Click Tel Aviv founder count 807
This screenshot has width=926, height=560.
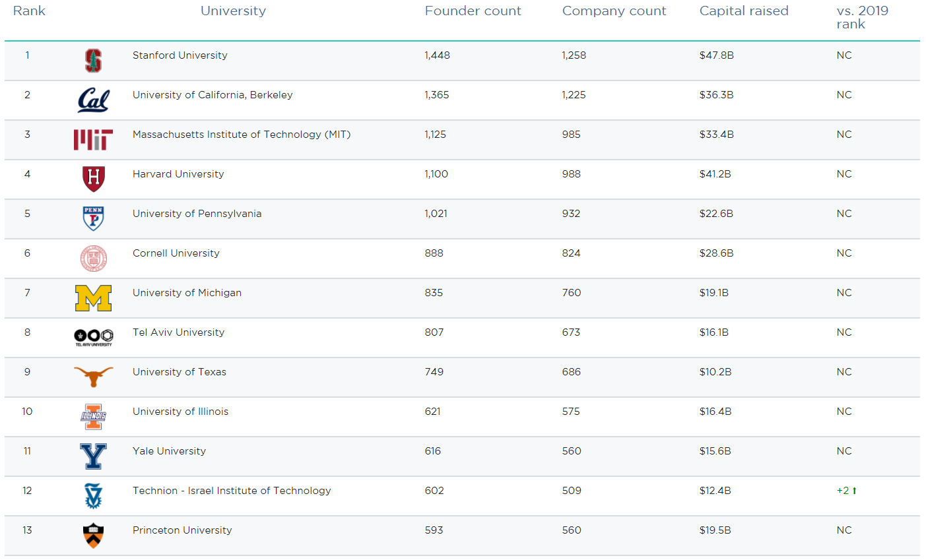(x=434, y=332)
